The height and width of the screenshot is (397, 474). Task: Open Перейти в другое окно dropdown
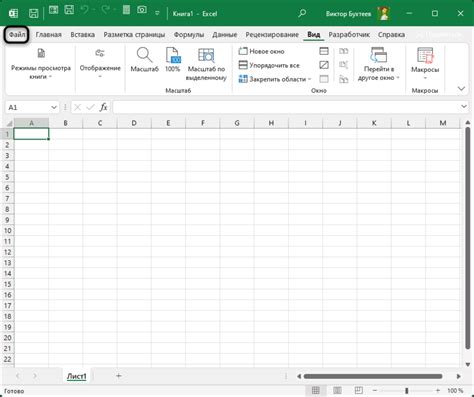tap(379, 64)
